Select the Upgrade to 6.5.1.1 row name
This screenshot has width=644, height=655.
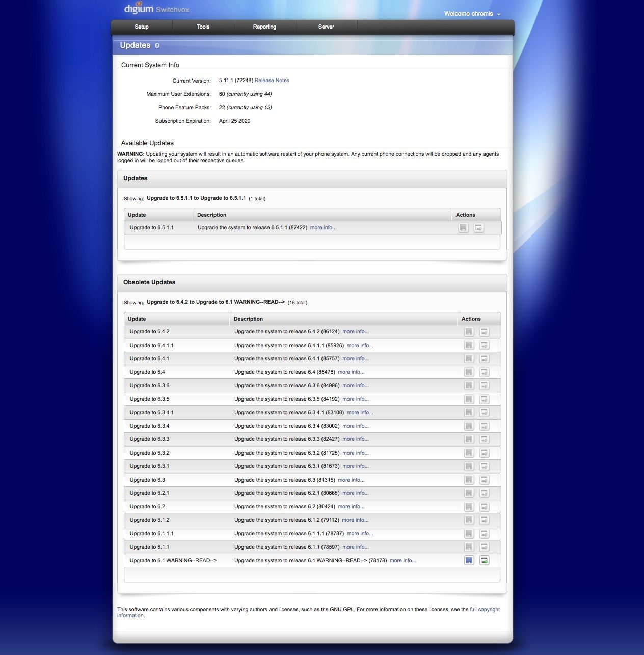point(152,228)
